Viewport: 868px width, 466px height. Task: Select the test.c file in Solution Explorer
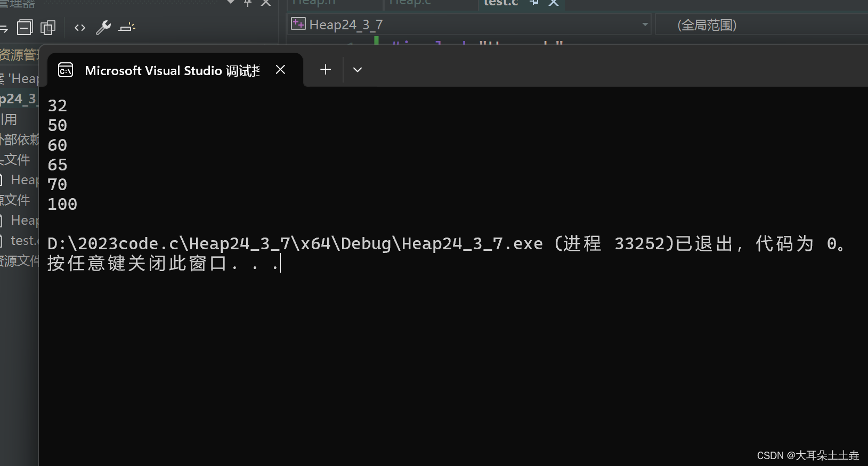(x=19, y=240)
